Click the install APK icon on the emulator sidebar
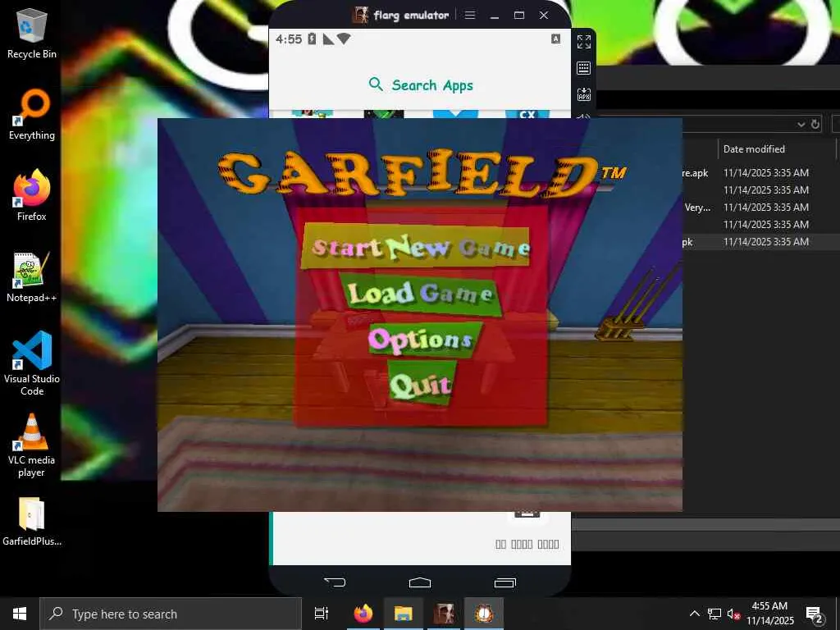Viewport: 840px width, 630px height. click(x=584, y=95)
